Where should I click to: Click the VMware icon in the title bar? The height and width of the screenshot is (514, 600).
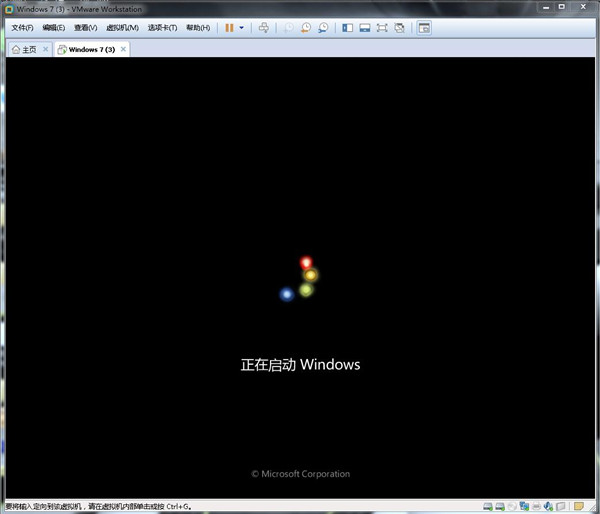9,9
